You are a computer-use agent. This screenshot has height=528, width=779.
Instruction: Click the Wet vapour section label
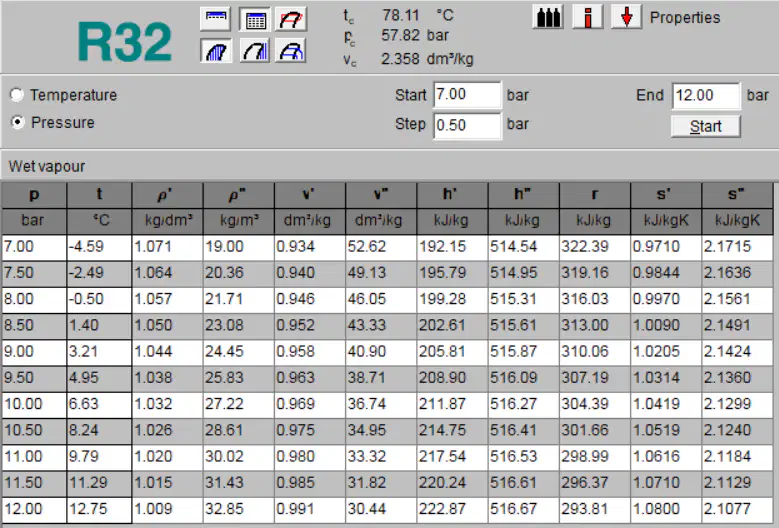tap(47, 166)
